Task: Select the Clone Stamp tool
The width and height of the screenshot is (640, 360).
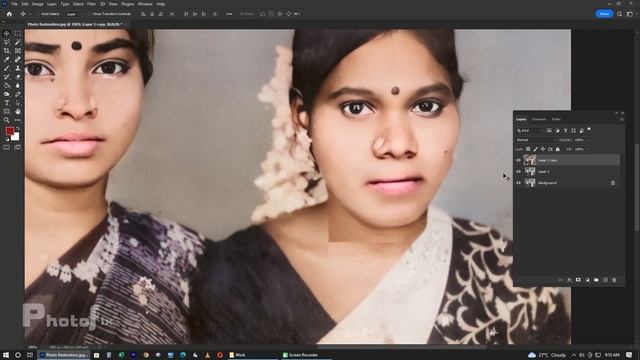Action: point(18,68)
